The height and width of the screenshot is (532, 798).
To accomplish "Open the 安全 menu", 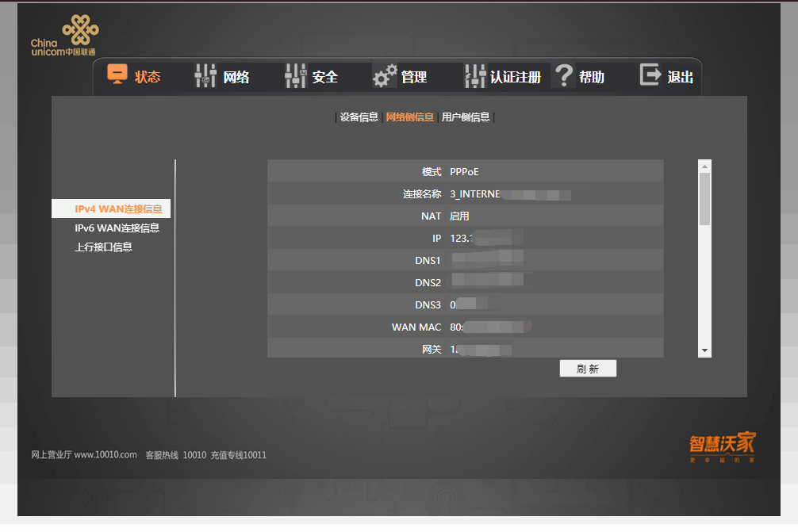I will coord(325,77).
